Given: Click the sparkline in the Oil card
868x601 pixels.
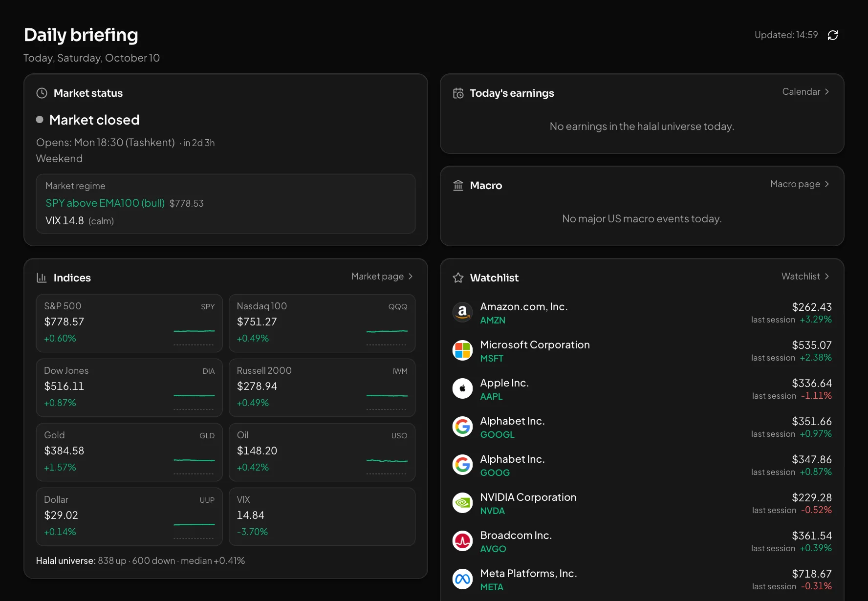Looking at the screenshot, I should pos(387,460).
